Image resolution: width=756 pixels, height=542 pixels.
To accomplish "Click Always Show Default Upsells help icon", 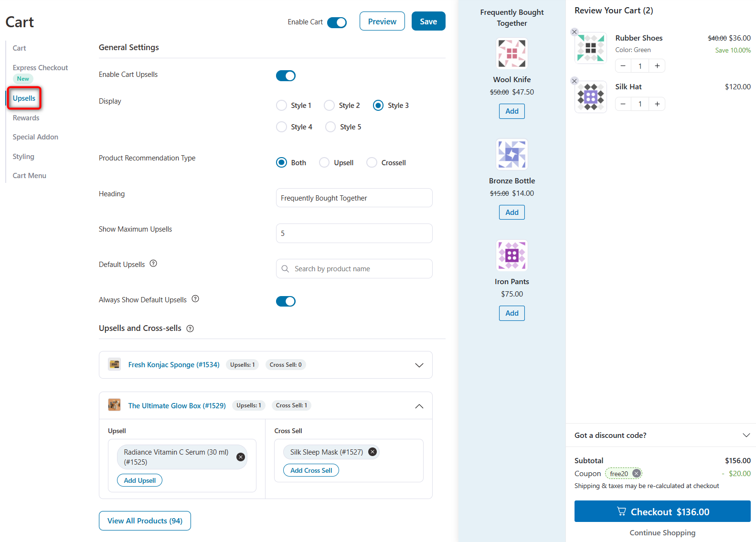I will (195, 299).
